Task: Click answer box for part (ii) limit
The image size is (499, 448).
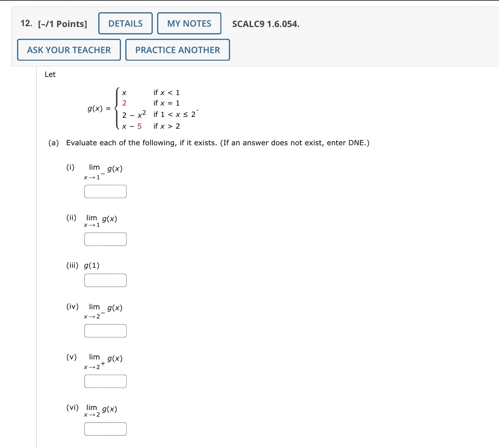Action: (105, 239)
